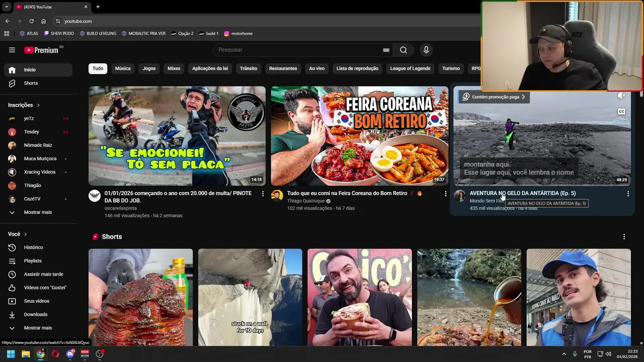This screenshot has width=644, height=362.
Task: Click the youtube.com address bar
Action: click(x=267, y=21)
